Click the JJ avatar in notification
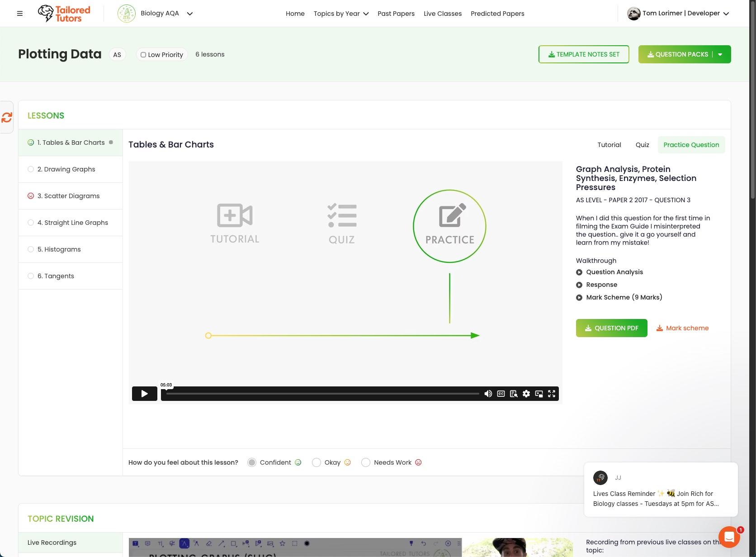756x557 pixels. coord(600,478)
